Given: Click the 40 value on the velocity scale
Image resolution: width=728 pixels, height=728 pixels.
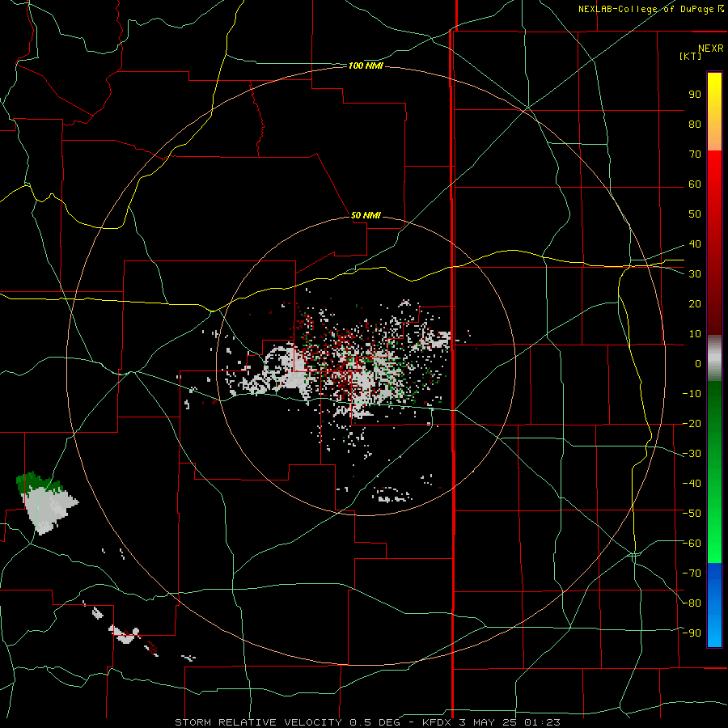Looking at the screenshot, I should pos(695,243).
